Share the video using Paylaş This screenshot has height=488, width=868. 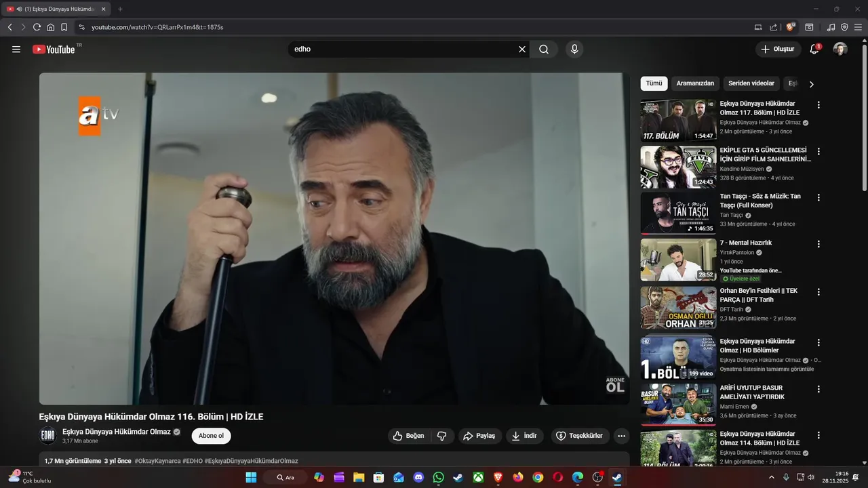pos(479,436)
